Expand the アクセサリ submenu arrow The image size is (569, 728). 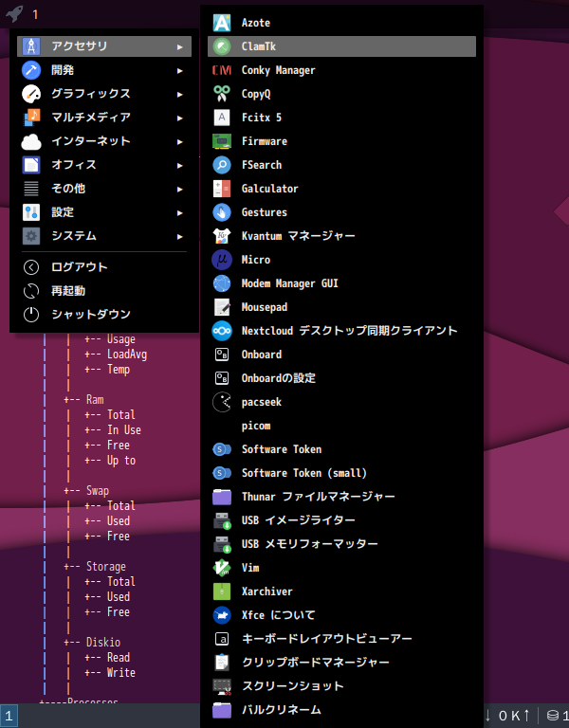coord(180,46)
